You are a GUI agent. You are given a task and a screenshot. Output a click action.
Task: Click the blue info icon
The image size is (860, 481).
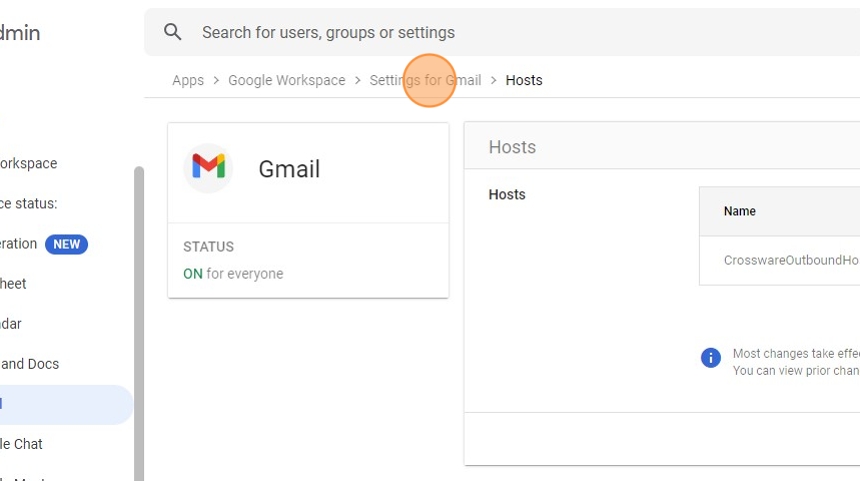click(x=711, y=358)
